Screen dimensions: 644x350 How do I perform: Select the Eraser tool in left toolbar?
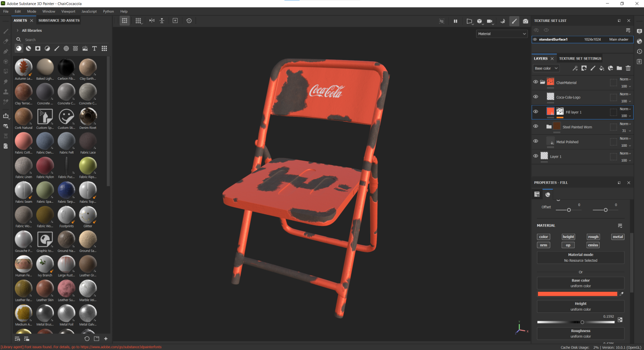pyautogui.click(x=6, y=41)
